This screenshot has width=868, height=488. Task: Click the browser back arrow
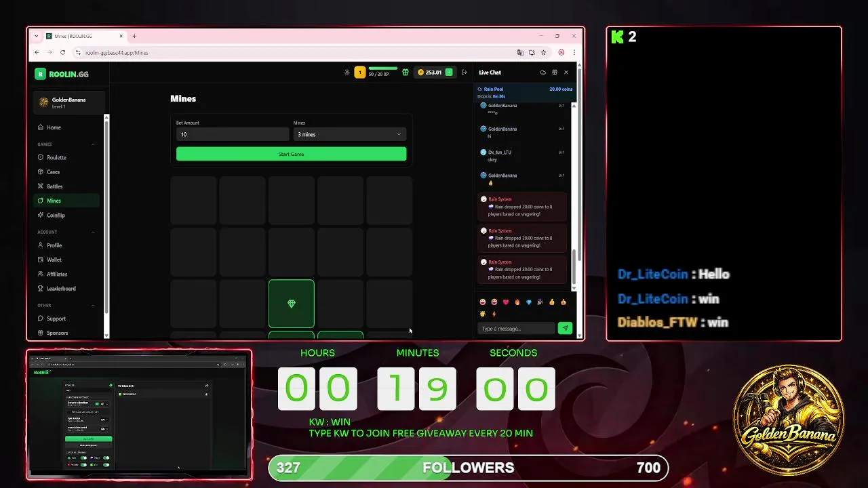tap(37, 52)
